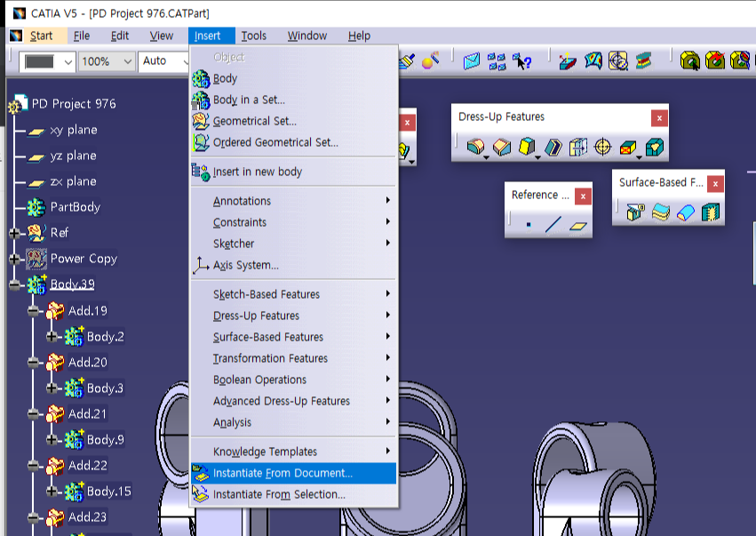This screenshot has height=536, width=756.
Task: Choose Axis System... from Insert menu
Action: click(294, 266)
